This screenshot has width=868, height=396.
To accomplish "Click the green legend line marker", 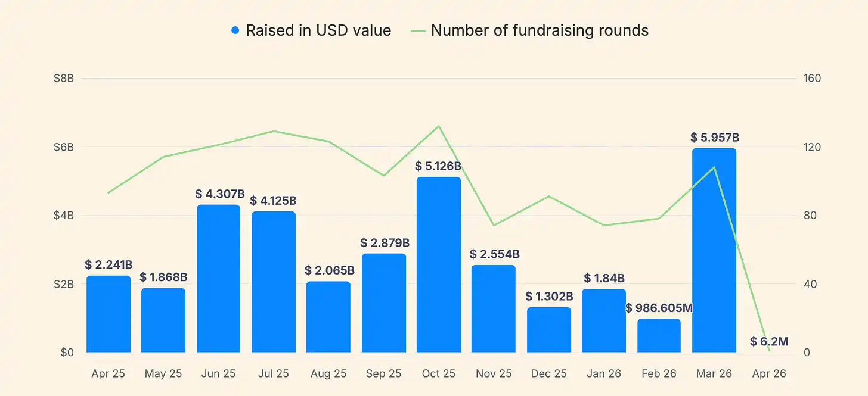I will 419,30.
